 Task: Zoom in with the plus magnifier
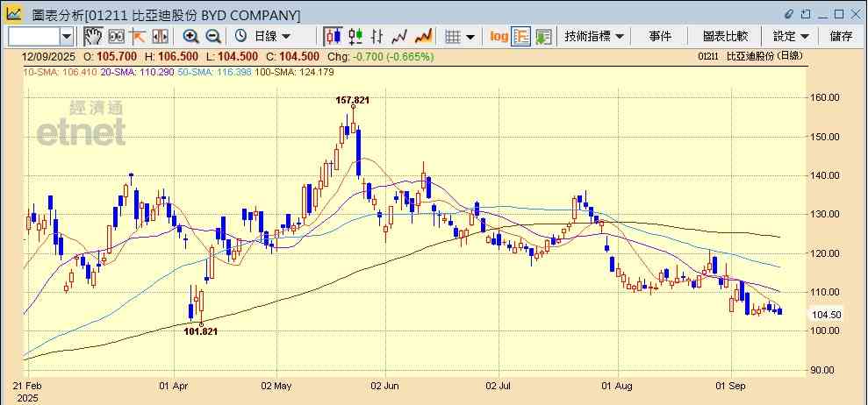pyautogui.click(x=191, y=37)
